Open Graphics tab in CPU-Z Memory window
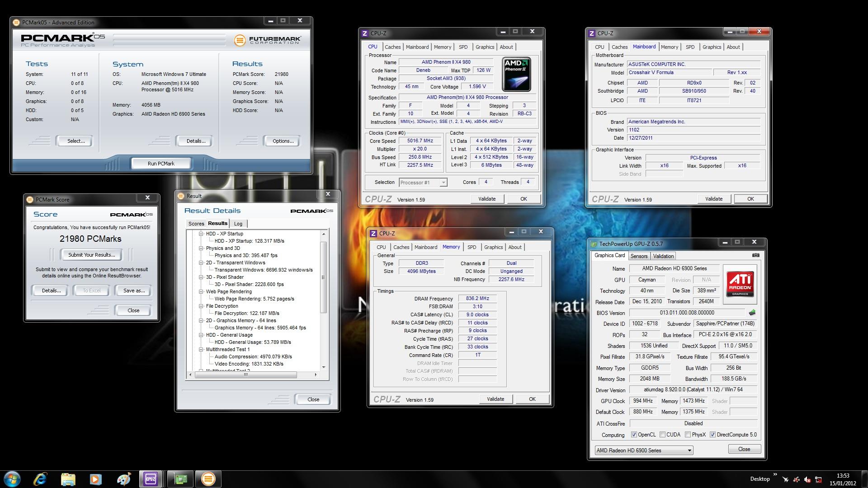This screenshot has height=488, width=868. pyautogui.click(x=493, y=247)
